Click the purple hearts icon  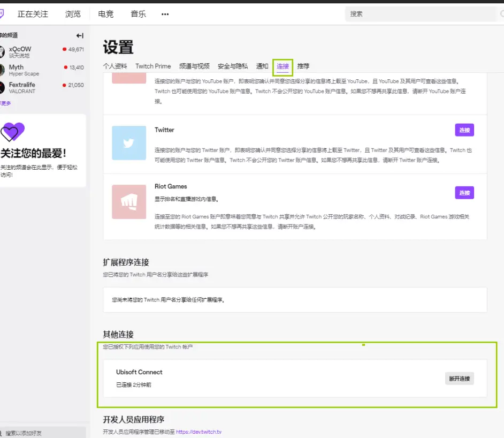pos(12,132)
